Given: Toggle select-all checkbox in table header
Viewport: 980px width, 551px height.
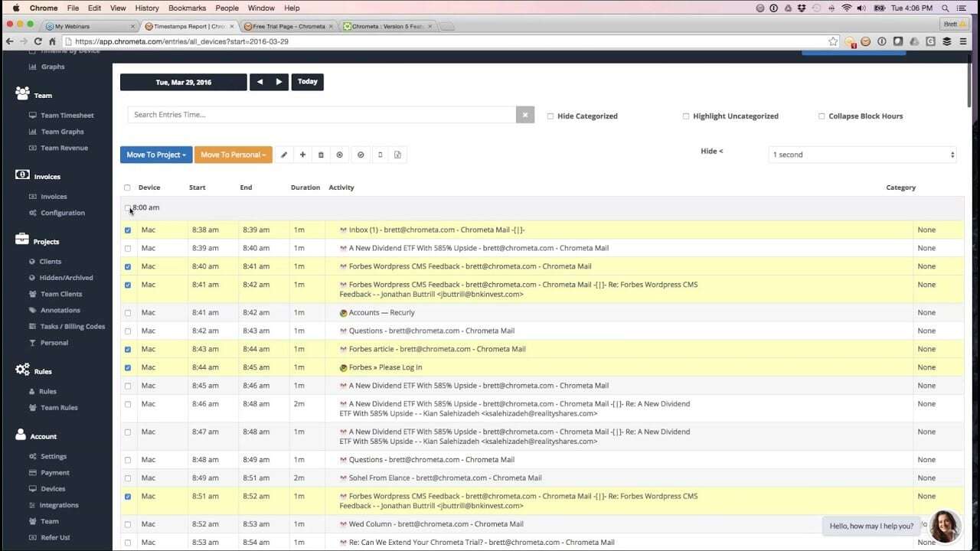Looking at the screenshot, I should click(x=127, y=187).
